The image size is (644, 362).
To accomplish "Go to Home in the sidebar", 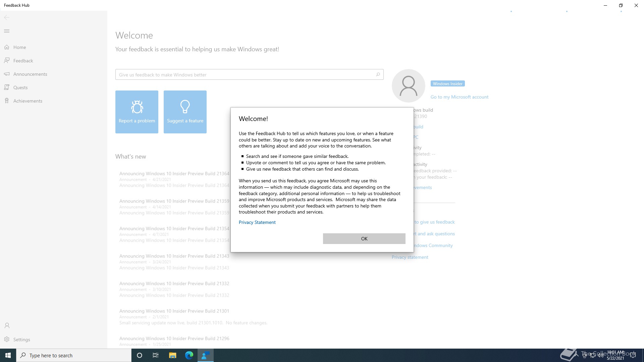I will (x=54, y=47).
